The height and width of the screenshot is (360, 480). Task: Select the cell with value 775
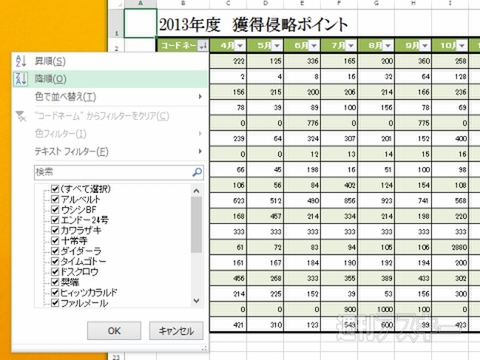(x=413, y=123)
